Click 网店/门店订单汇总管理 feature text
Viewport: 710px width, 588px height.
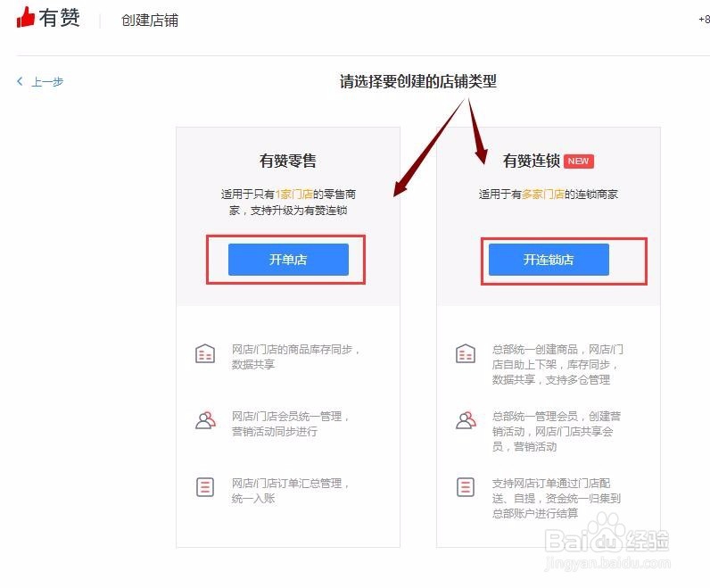pyautogui.click(x=290, y=484)
